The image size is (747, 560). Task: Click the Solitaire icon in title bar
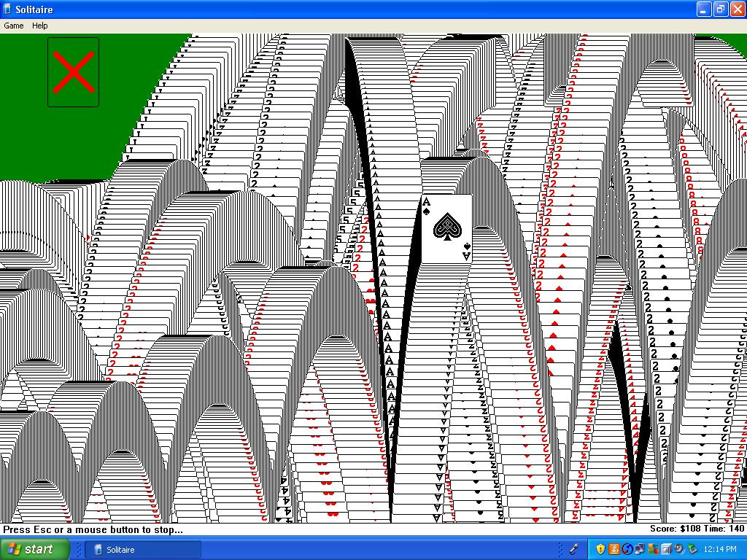tap(7, 9)
